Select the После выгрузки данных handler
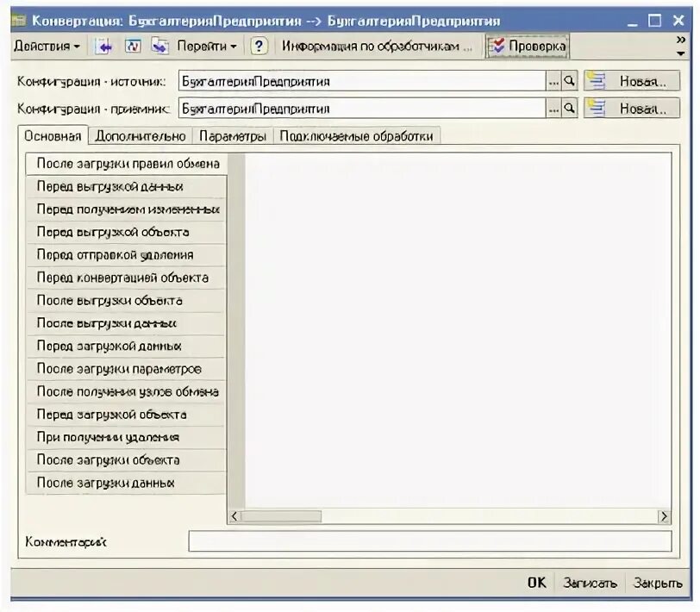700x612 pixels. pyautogui.click(x=127, y=323)
